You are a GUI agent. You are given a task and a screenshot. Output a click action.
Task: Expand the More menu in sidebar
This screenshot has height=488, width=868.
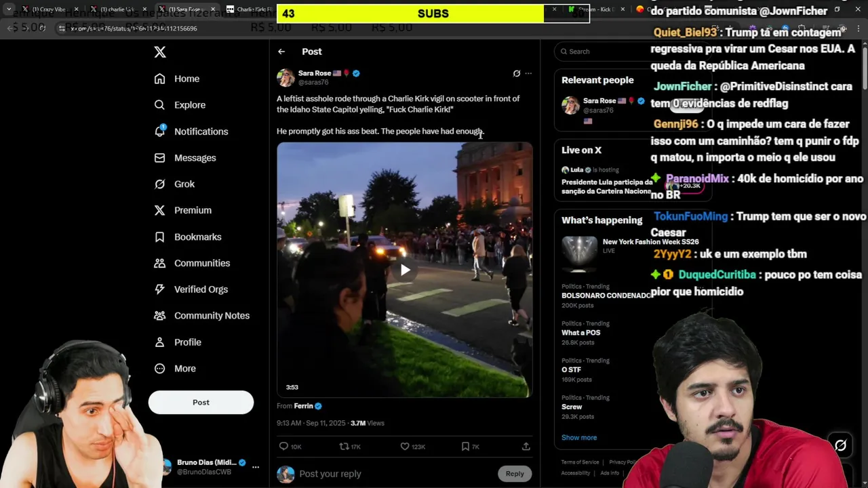pos(175,369)
